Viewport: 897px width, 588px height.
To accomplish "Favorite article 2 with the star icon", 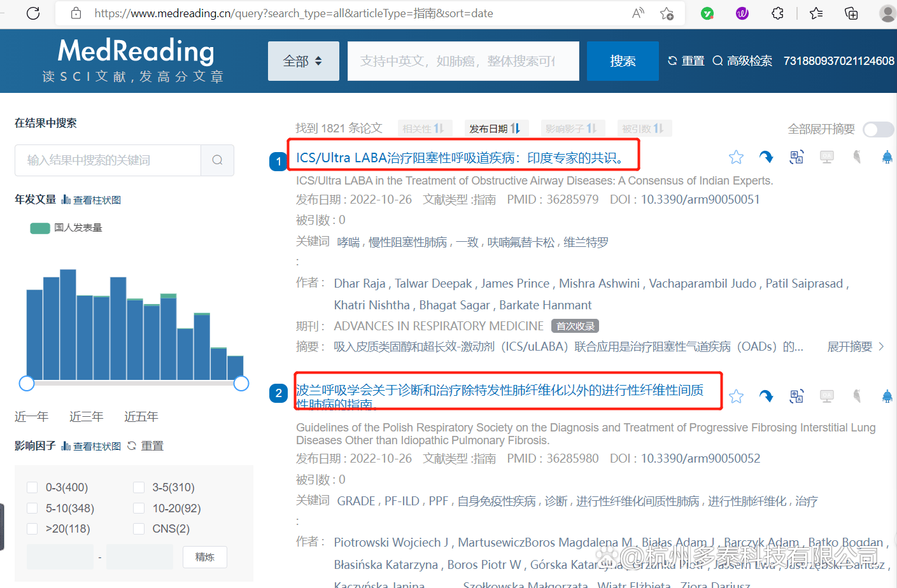I will (x=737, y=396).
